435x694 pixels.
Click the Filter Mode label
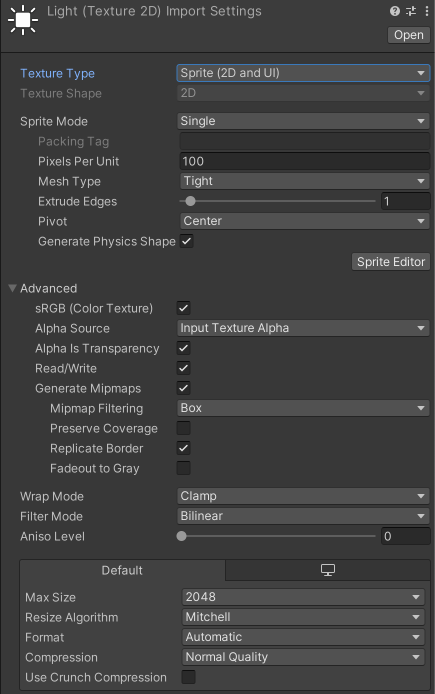[x=51, y=517]
